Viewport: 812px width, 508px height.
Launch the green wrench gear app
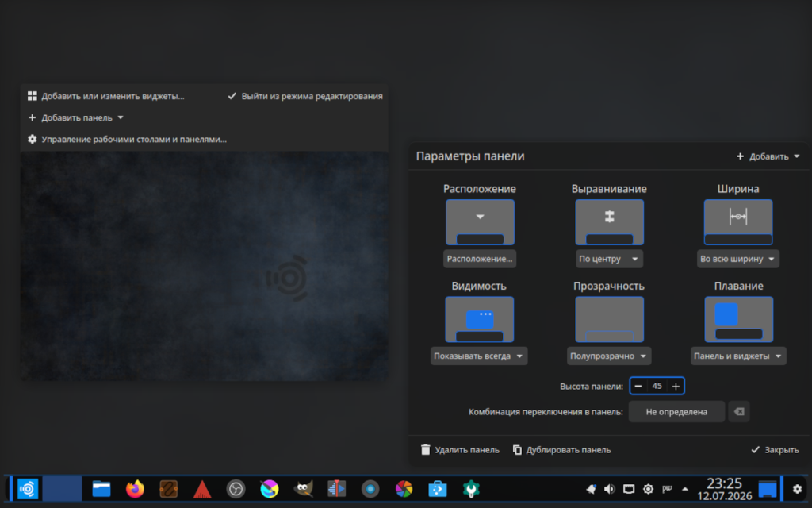(471, 489)
